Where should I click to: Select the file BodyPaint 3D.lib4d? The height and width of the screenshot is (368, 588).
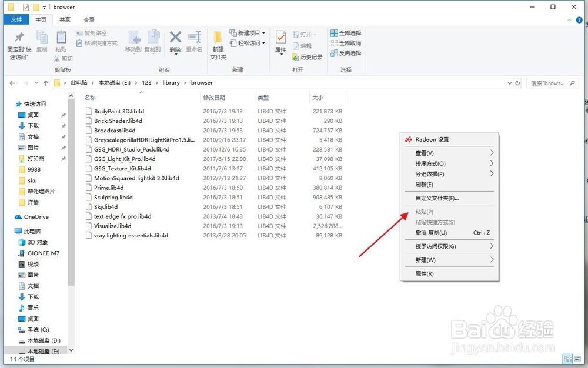[x=119, y=111]
